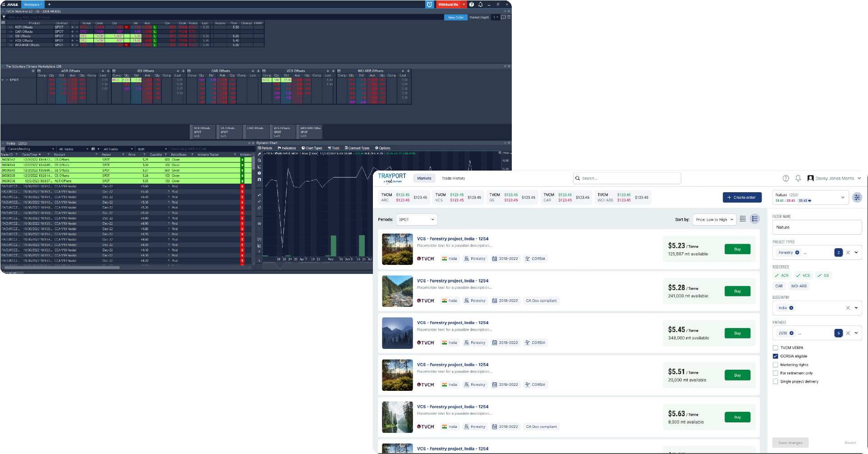Viewport: 868px width, 454px height.
Task: Open the Periods SPOT dropdown
Action: tap(417, 220)
